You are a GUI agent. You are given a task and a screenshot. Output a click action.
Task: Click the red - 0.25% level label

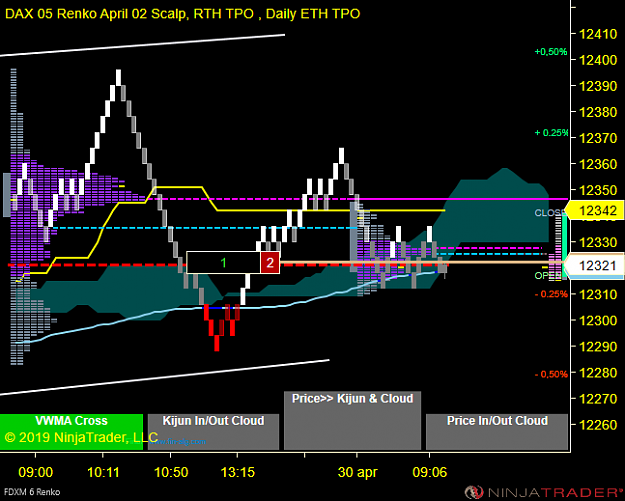click(551, 294)
